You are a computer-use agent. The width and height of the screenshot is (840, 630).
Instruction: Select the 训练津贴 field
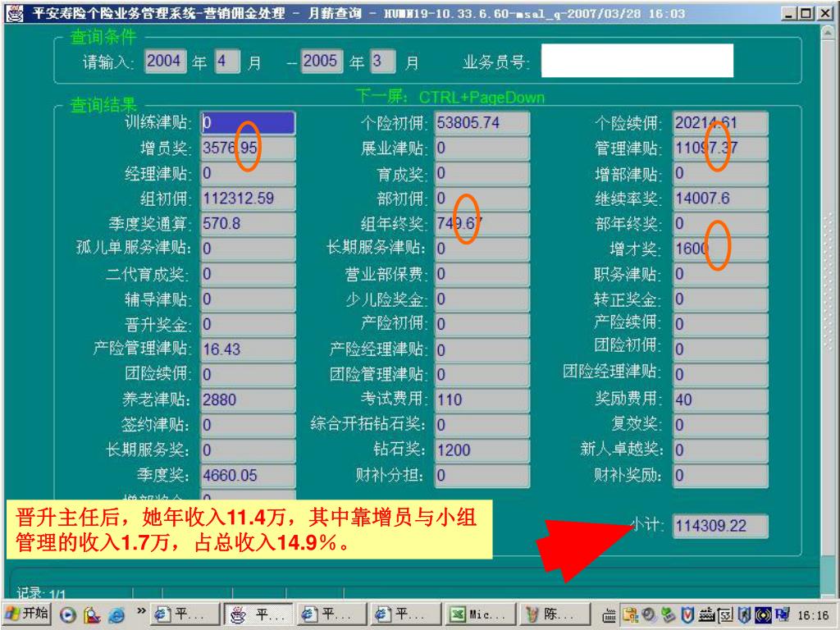coord(248,123)
